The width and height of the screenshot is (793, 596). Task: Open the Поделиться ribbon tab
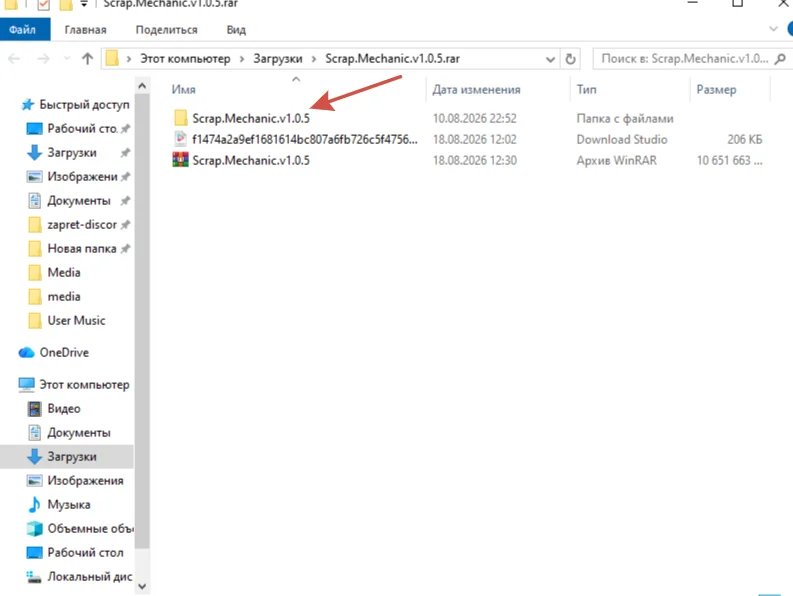click(166, 30)
